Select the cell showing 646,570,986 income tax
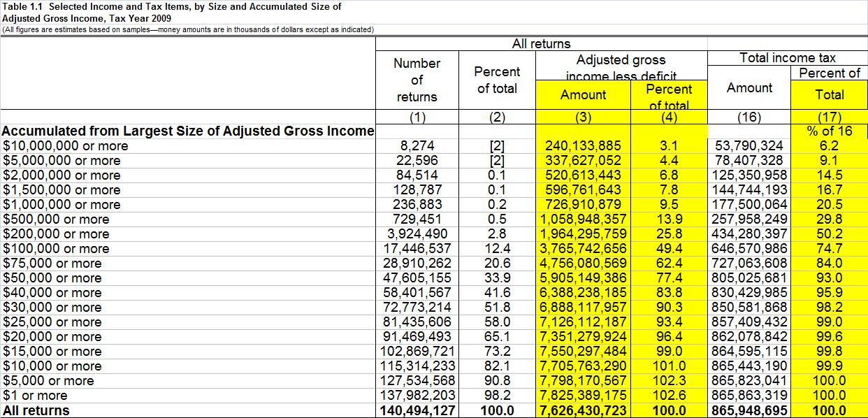This screenshot has width=868, height=418. [x=749, y=249]
